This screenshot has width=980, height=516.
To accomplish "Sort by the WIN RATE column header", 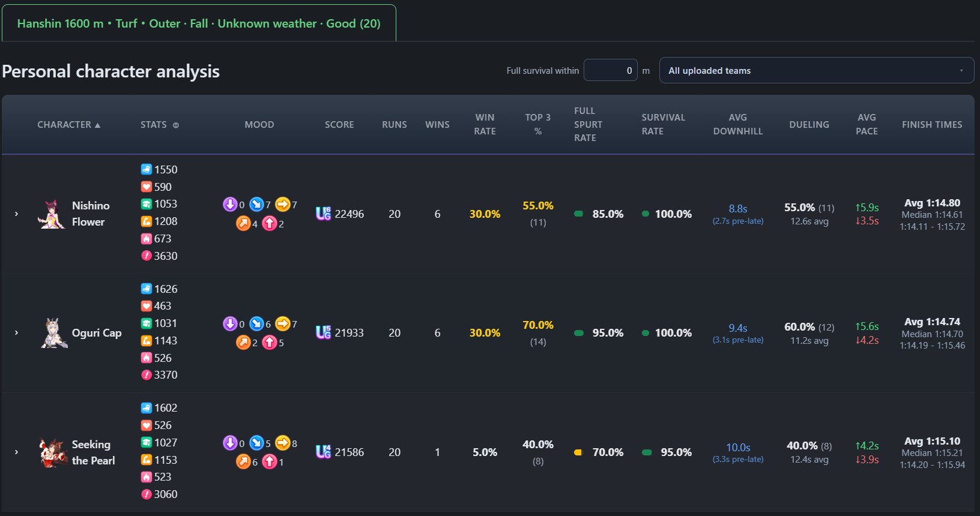I will (485, 124).
